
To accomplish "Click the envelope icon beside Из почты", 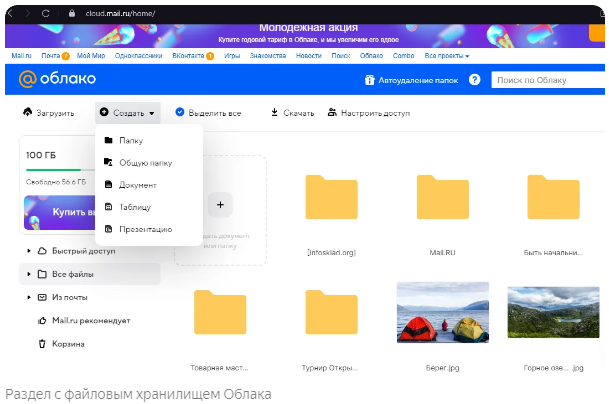I will 42,297.
